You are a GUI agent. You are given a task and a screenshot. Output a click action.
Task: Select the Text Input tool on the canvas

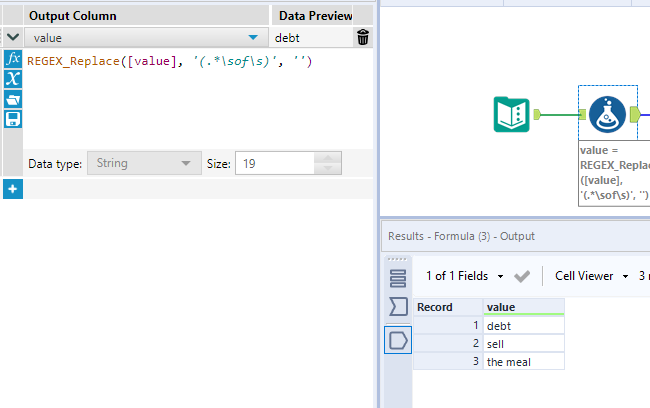pos(512,114)
